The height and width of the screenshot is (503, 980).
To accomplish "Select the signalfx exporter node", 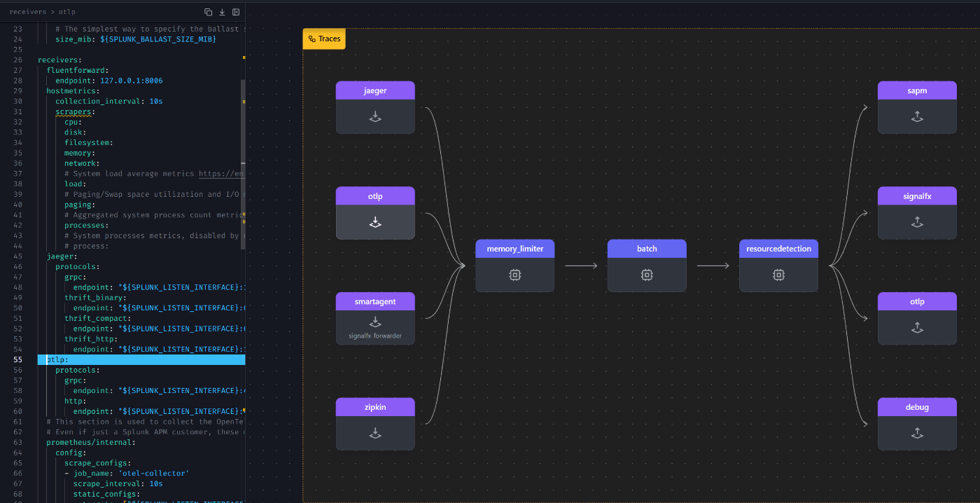I will [x=917, y=213].
